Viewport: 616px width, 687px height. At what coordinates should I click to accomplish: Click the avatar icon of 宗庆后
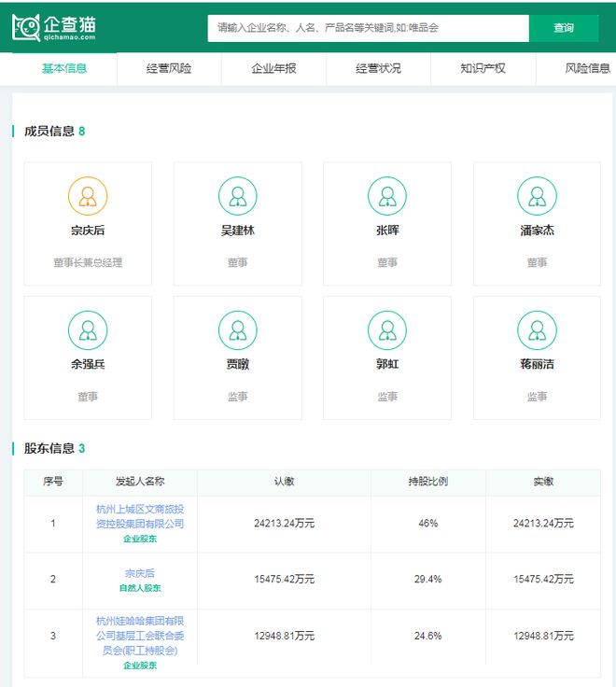pyautogui.click(x=88, y=196)
